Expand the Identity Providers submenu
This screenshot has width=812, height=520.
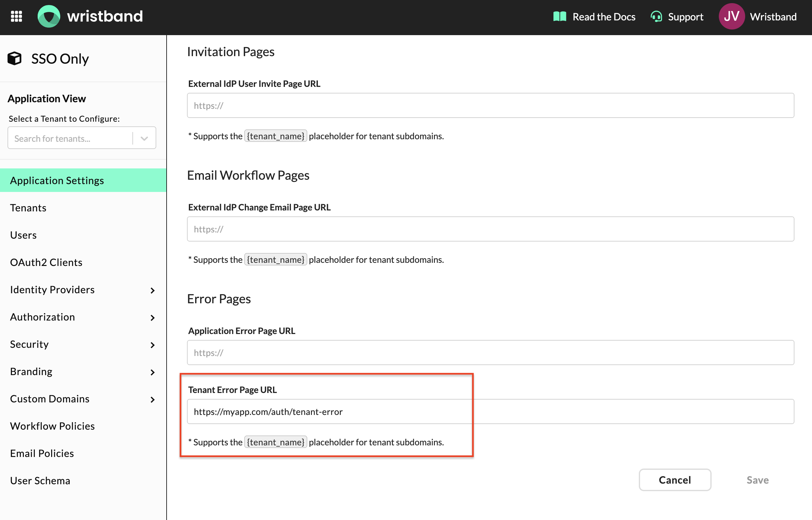(x=152, y=290)
